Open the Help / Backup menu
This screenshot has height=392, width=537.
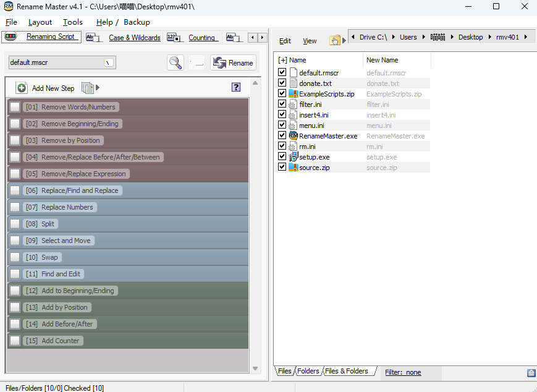123,22
